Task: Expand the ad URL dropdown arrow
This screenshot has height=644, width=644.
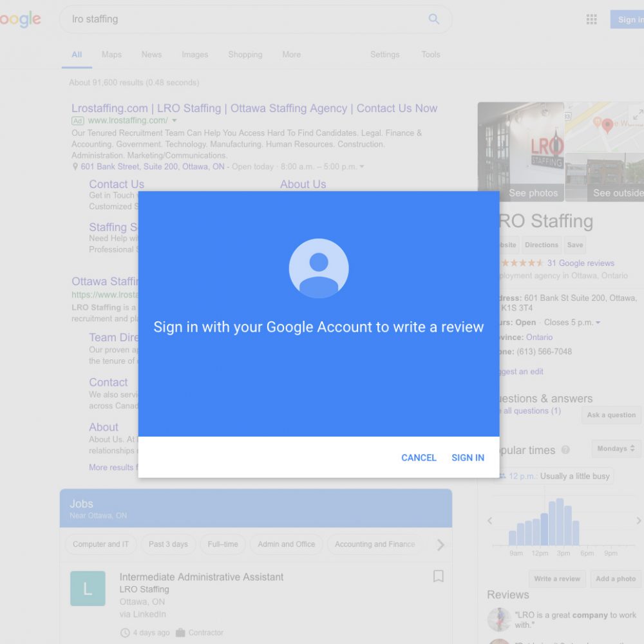Action: [175, 121]
